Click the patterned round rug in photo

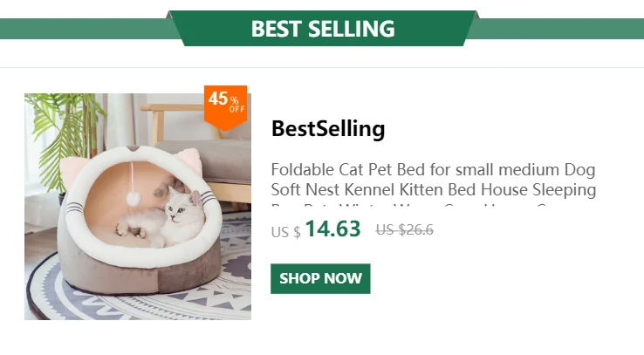[140, 296]
